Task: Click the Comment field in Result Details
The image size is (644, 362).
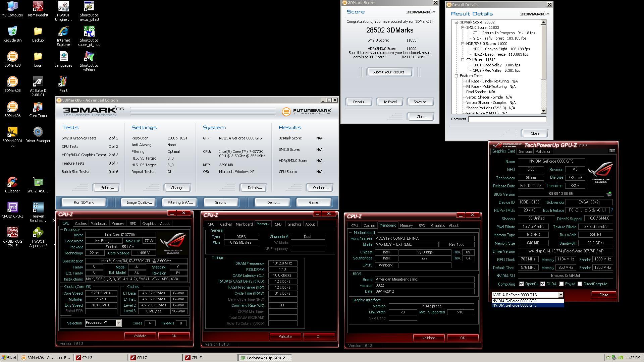Action: click(507, 119)
